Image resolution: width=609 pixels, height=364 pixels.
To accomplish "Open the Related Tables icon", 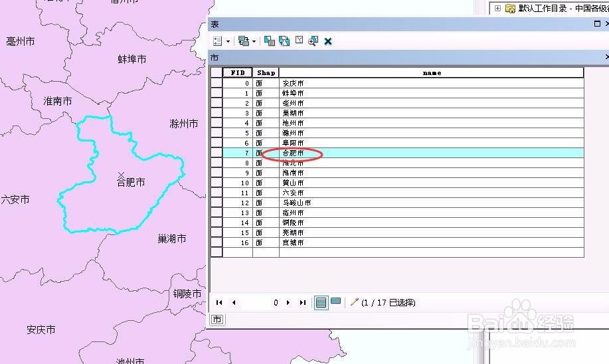I will (x=244, y=41).
